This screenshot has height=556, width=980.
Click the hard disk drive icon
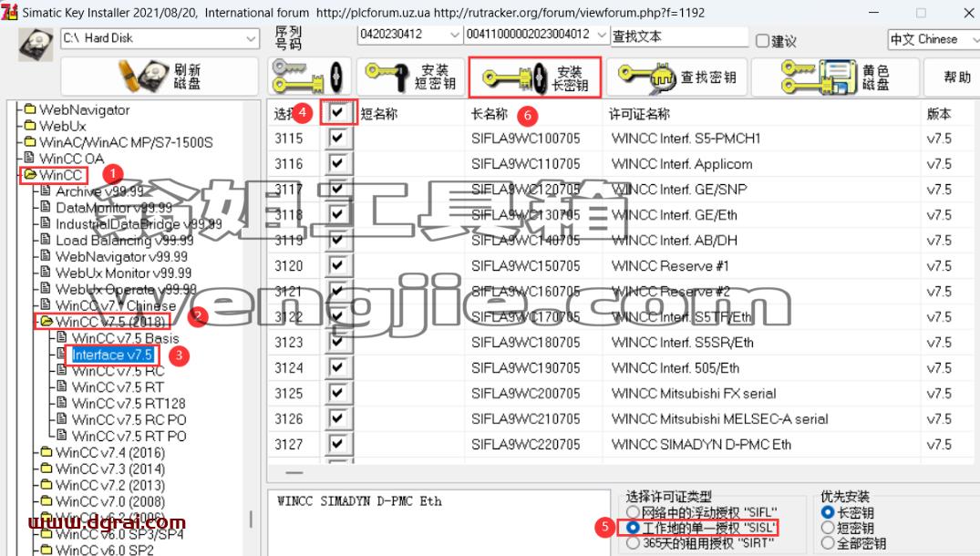tap(36, 45)
